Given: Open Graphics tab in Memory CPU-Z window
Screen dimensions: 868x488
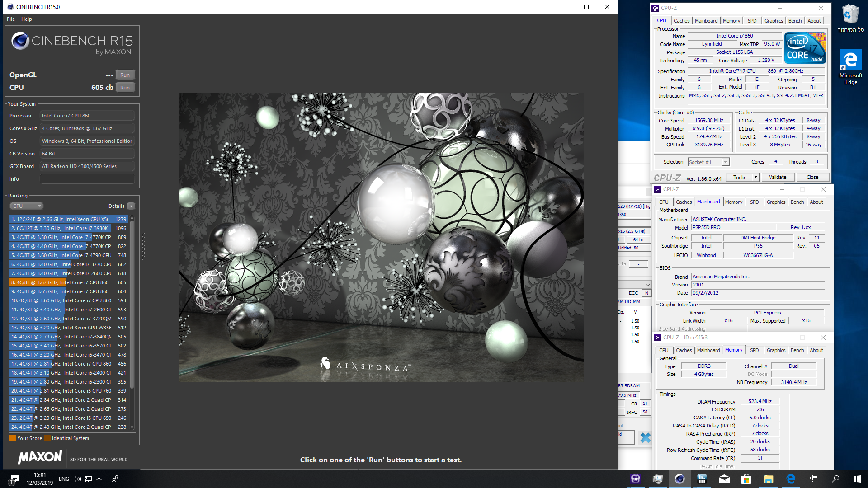Looking at the screenshot, I should coord(776,350).
